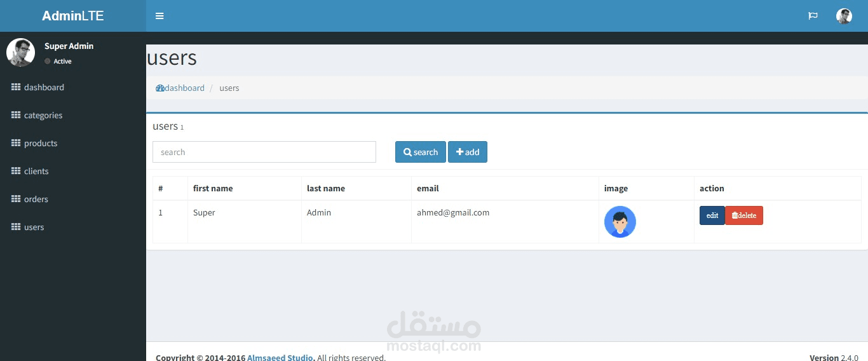Open the users menu item
868x361 pixels.
pyautogui.click(x=73, y=227)
